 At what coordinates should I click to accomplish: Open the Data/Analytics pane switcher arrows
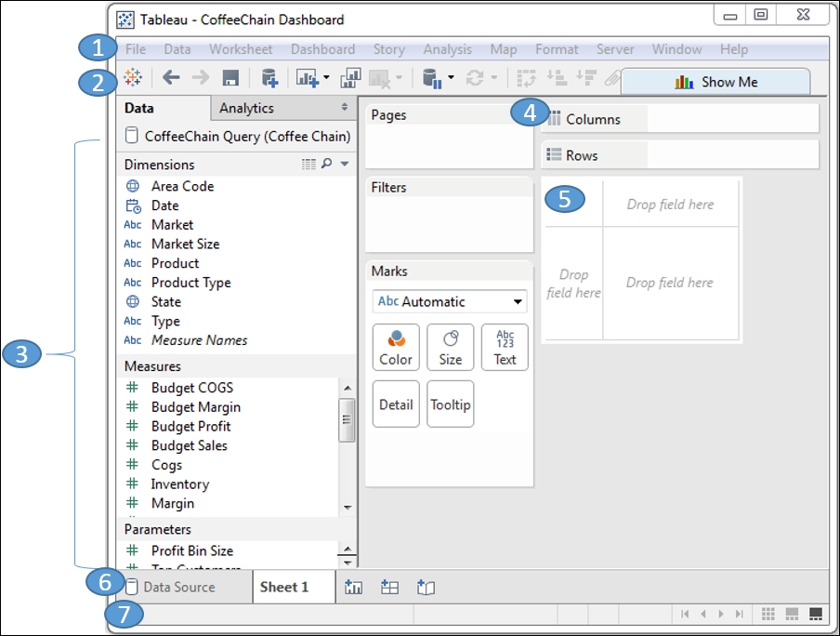pos(345,107)
